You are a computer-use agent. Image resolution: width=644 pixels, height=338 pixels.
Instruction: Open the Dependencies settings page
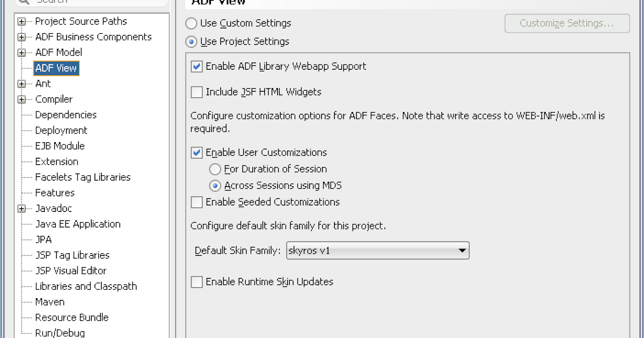tap(65, 114)
